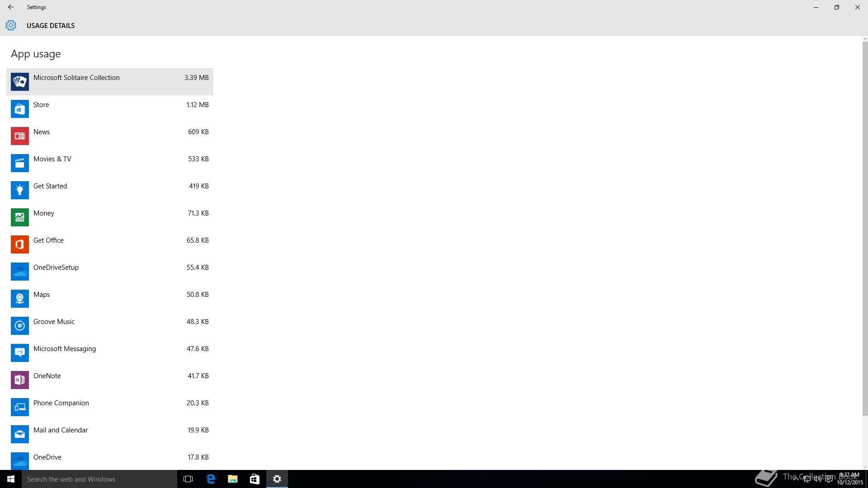Viewport: 868px width, 488px height.
Task: Click the Settings gear icon beside USAGE DETAILS
Action: coord(11,25)
